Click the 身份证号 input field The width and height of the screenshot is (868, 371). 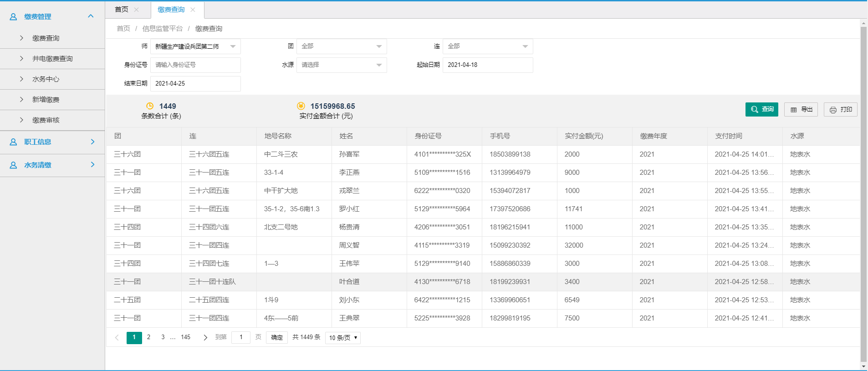pyautogui.click(x=195, y=65)
